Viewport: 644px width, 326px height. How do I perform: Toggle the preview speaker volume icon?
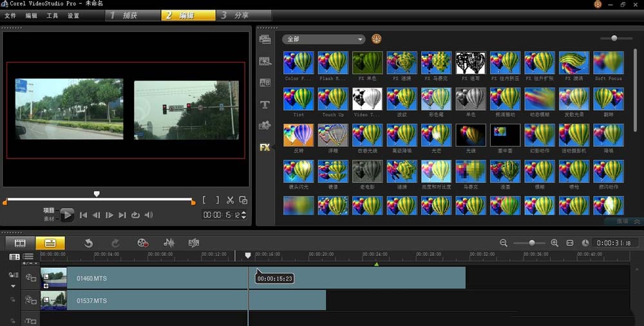click(x=149, y=215)
